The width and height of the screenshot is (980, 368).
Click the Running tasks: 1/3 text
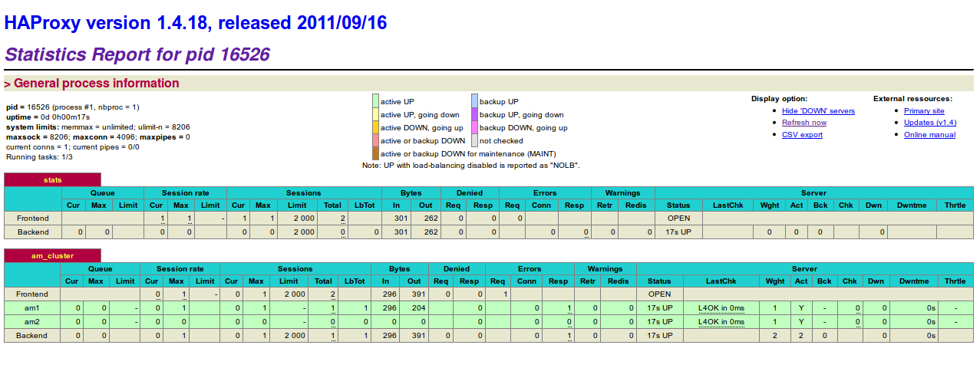pos(40,156)
